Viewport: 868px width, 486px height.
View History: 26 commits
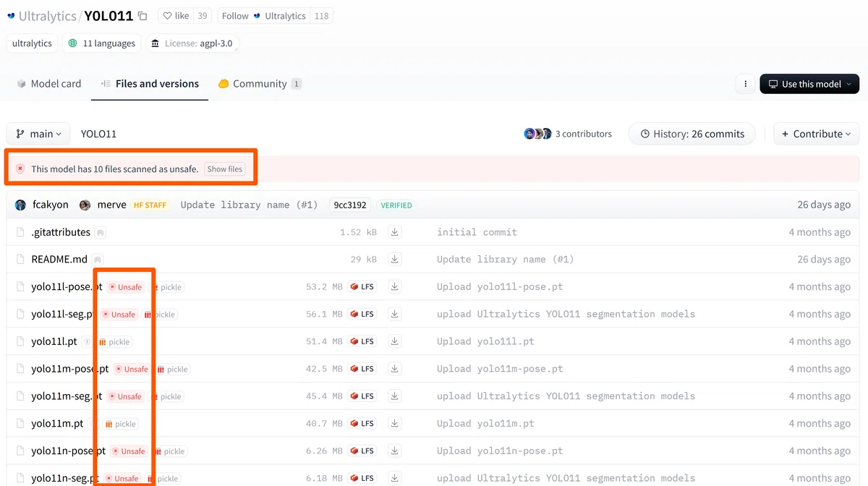692,134
